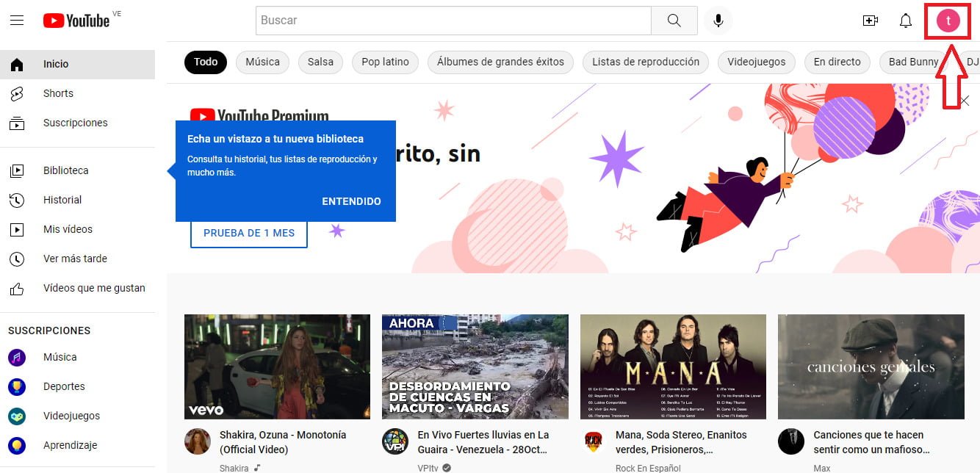Click ENTENDIDO in the tooltip
This screenshot has height=473, width=980.
351,201
